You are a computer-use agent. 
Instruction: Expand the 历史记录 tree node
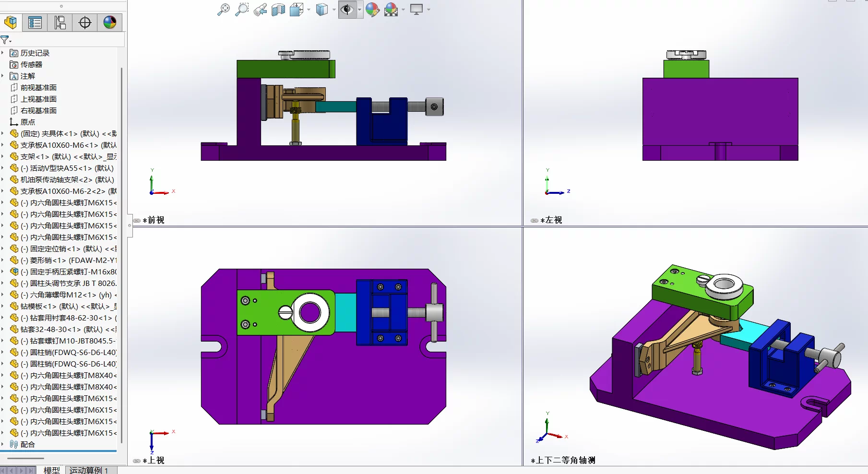point(3,53)
